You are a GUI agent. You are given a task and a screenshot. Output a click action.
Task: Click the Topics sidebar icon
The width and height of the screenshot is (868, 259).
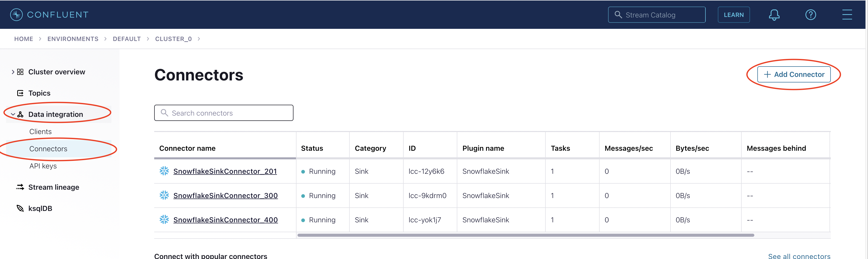click(20, 93)
